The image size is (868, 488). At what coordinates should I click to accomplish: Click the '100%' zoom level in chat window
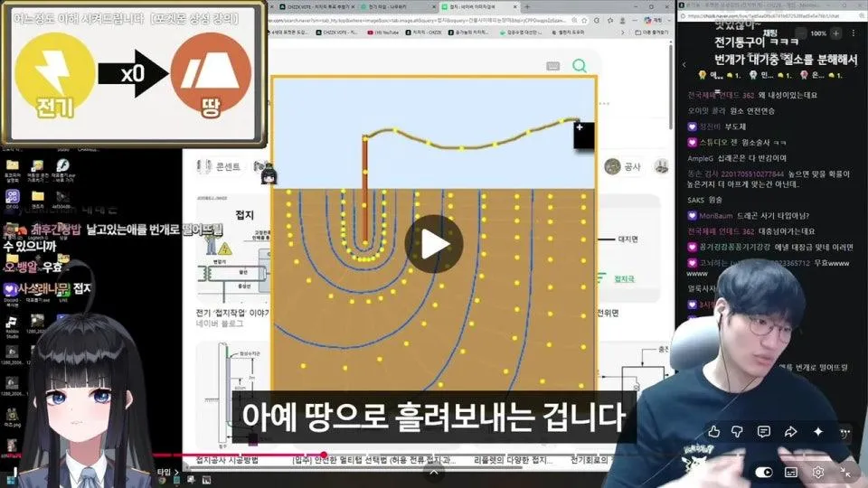(x=818, y=33)
